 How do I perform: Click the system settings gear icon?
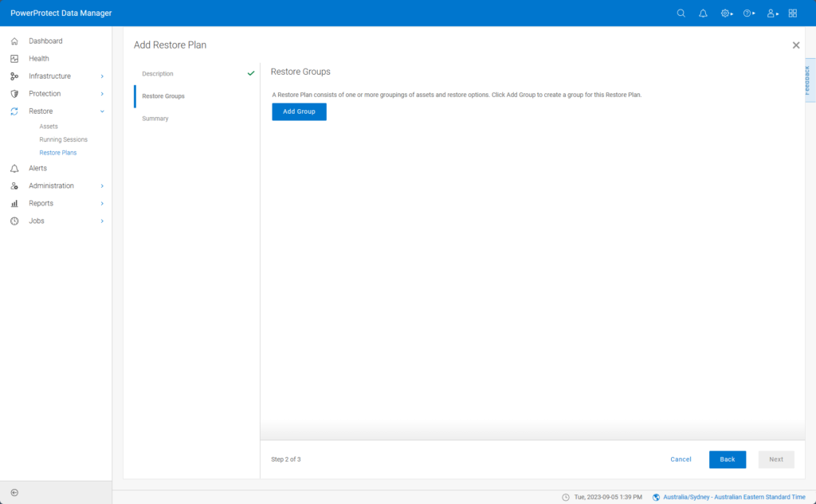(724, 13)
